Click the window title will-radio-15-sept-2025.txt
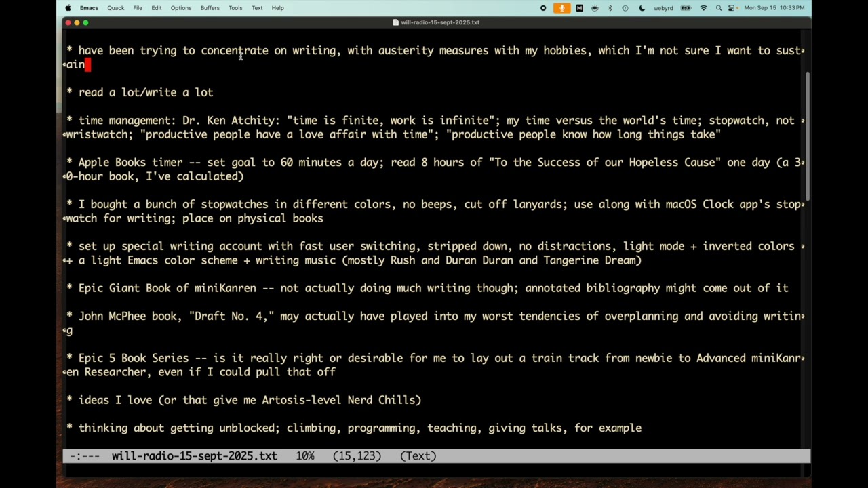868x488 pixels. click(x=440, y=22)
